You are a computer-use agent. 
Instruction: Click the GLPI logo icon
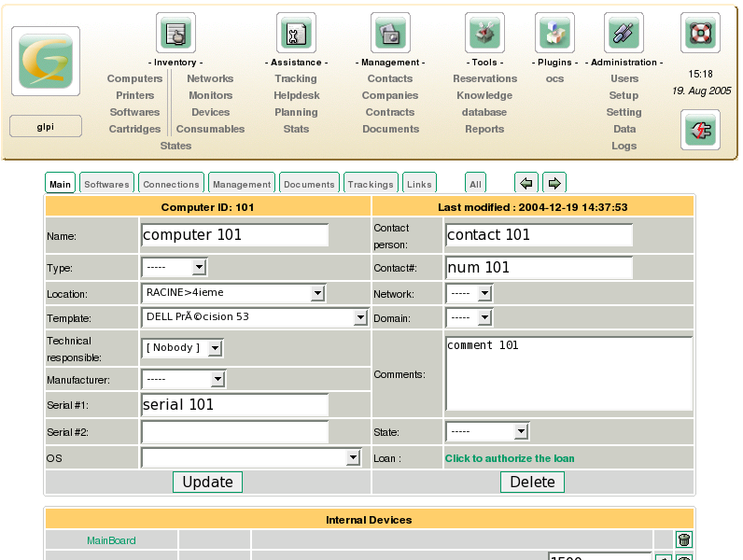46,61
